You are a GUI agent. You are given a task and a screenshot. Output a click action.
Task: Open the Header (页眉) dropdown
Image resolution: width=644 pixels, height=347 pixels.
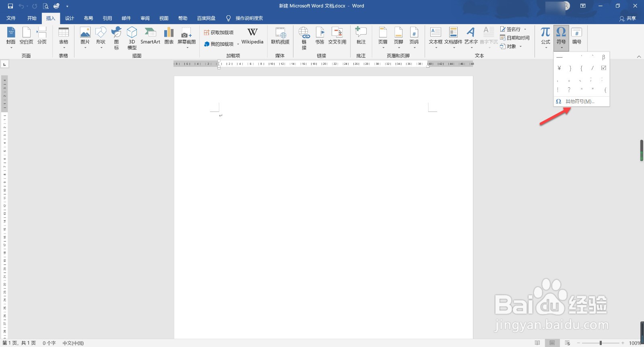click(383, 37)
